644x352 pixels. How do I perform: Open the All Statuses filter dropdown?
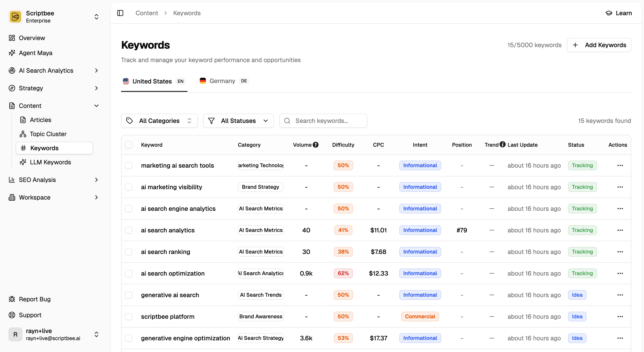(x=238, y=121)
